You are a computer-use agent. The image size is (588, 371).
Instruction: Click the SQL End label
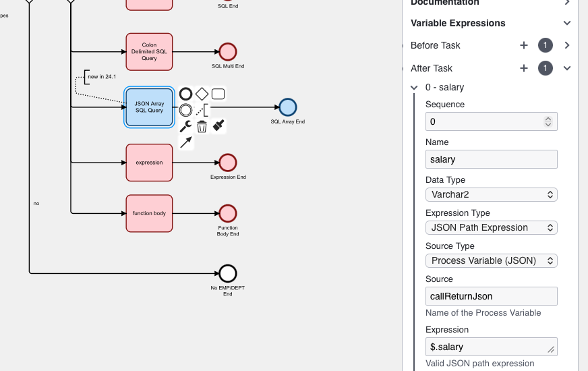(228, 6)
